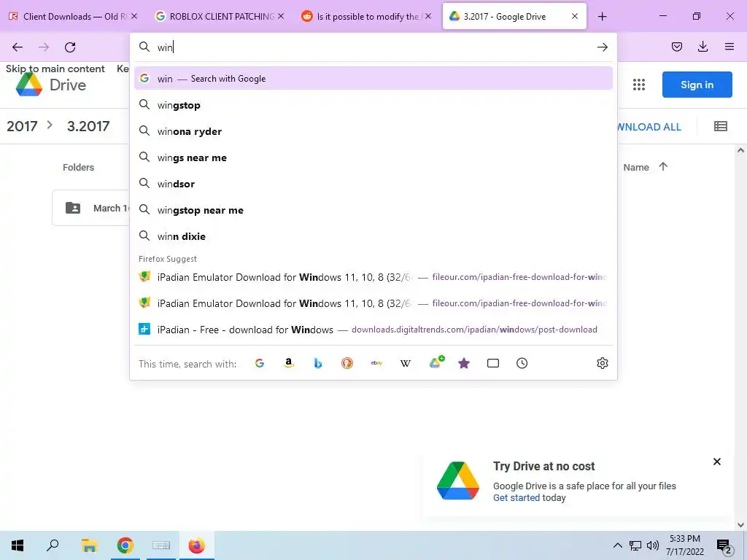Reload the page with the refresh icon

click(70, 47)
